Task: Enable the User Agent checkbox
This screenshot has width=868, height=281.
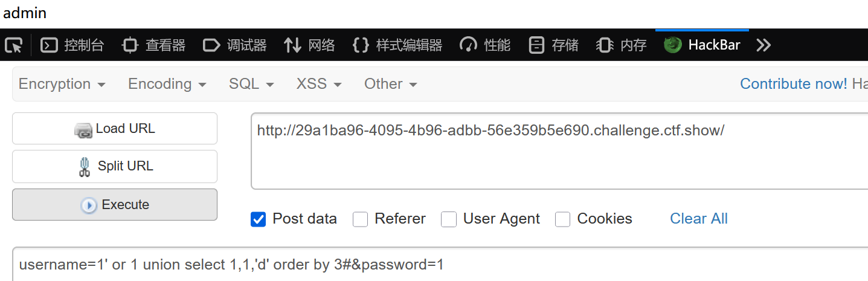Action: click(449, 219)
